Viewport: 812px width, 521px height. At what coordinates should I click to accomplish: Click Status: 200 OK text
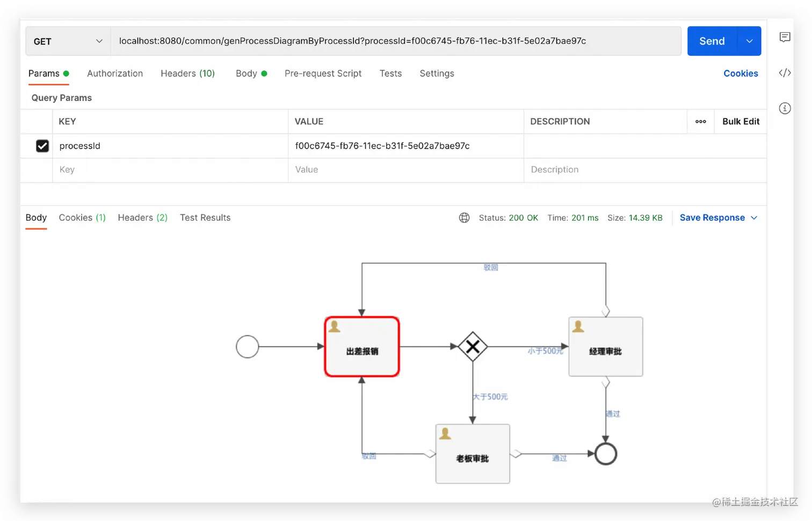tap(508, 218)
